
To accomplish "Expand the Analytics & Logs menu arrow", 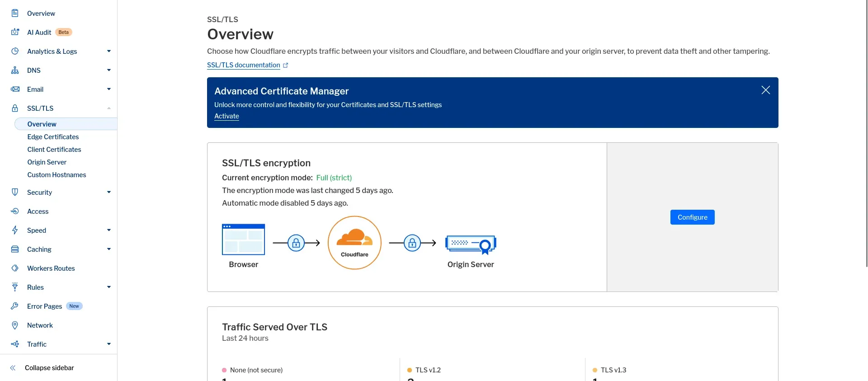I will (109, 51).
